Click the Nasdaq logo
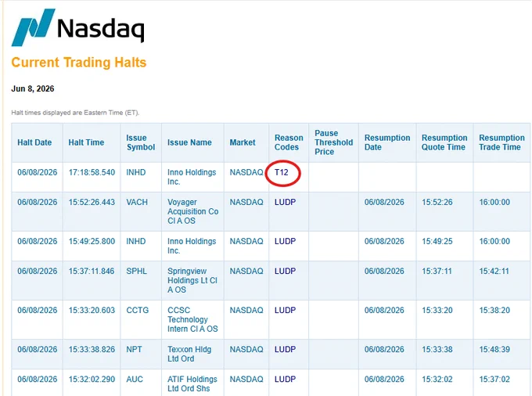 [78, 27]
